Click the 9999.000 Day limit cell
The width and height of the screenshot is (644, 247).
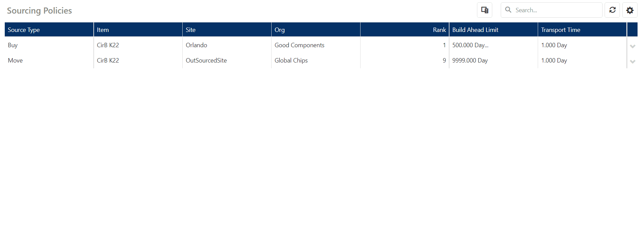click(x=494, y=60)
